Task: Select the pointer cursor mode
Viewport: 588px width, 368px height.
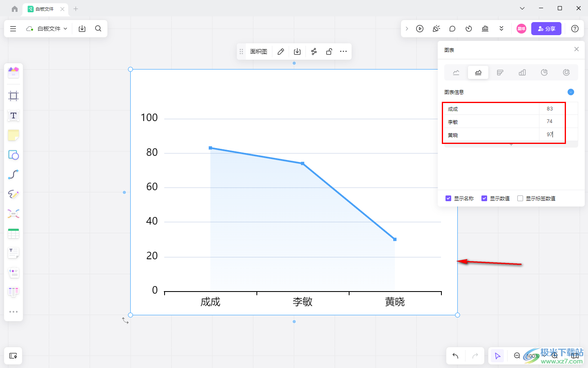Action: tap(497, 356)
